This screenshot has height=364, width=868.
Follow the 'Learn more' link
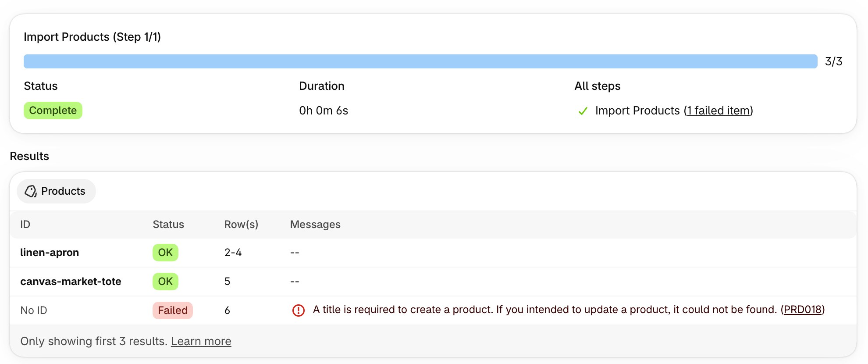click(x=201, y=341)
